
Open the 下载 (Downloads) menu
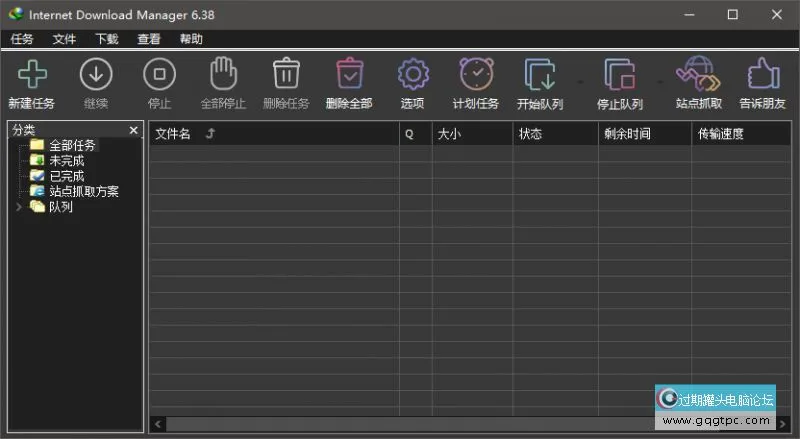106,39
